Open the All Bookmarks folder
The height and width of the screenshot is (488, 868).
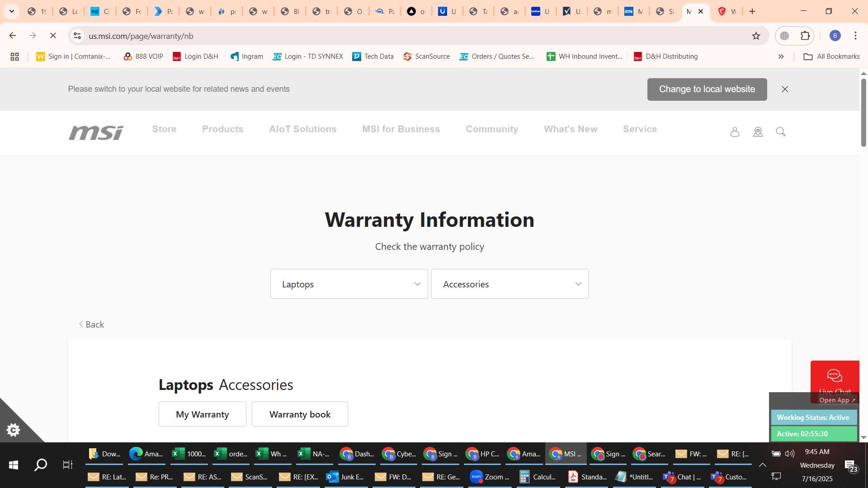[832, 56]
